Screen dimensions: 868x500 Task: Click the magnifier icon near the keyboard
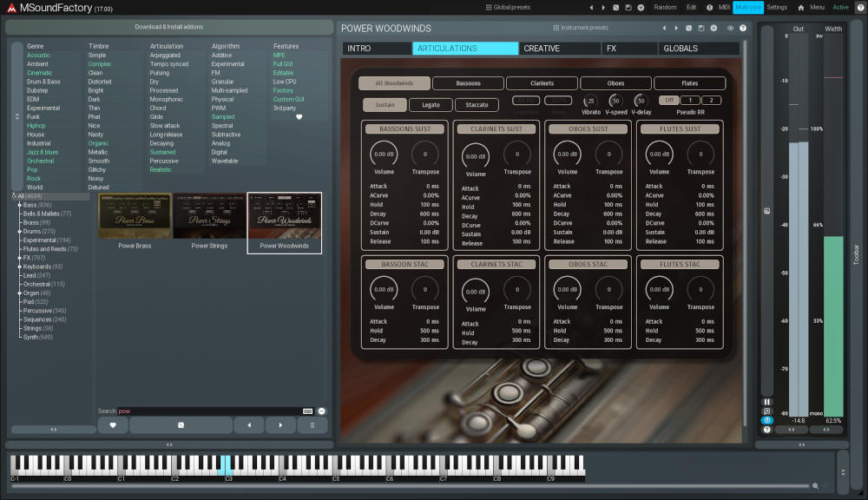tap(818, 486)
